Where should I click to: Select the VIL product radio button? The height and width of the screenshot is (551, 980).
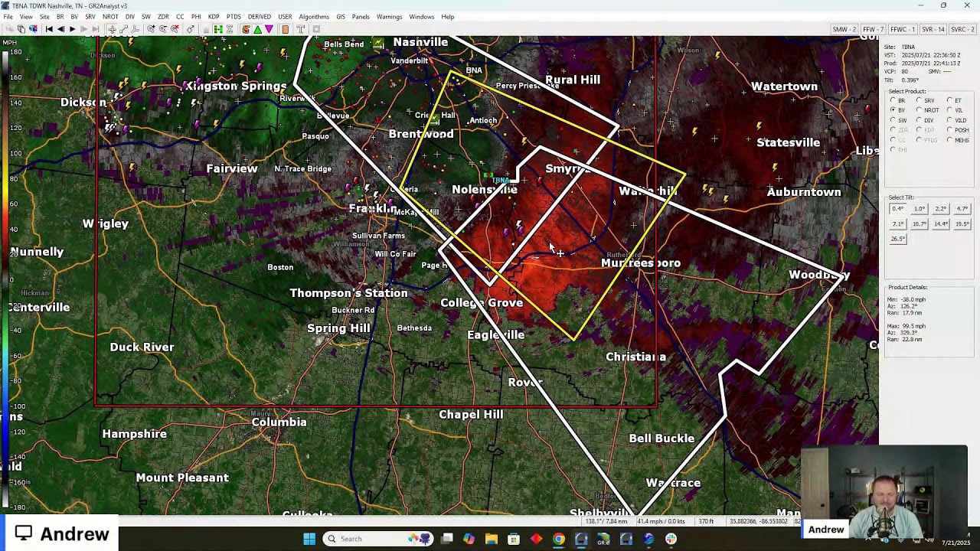point(949,110)
